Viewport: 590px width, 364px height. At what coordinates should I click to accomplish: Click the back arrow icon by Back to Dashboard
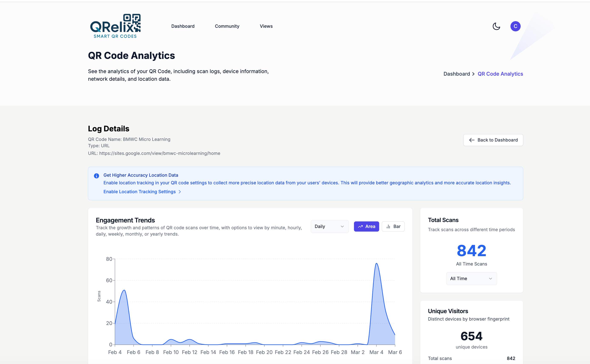(x=471, y=140)
